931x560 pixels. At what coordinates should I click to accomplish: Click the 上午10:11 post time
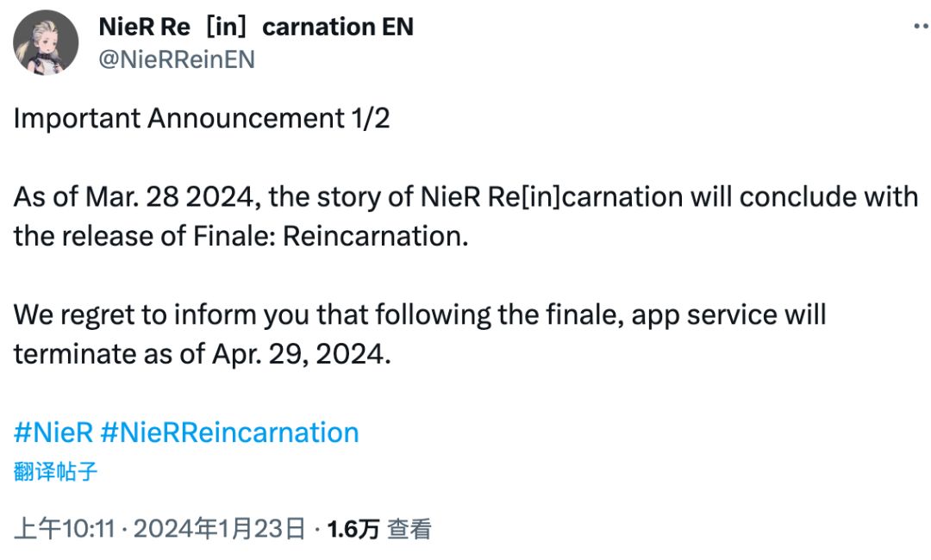pyautogui.click(x=65, y=529)
